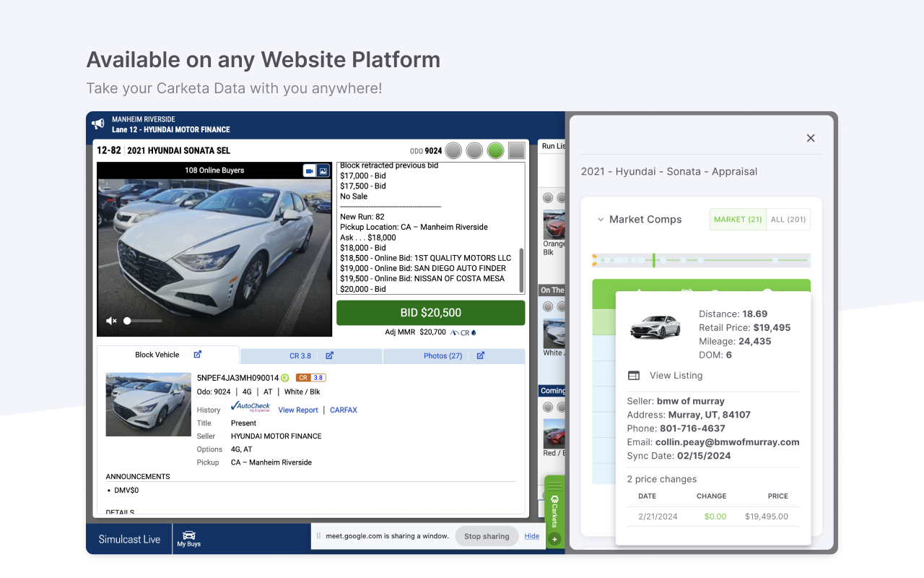Open the CR icon beside Adj MMR
Viewport: 924px width, 578px height.
click(x=463, y=333)
